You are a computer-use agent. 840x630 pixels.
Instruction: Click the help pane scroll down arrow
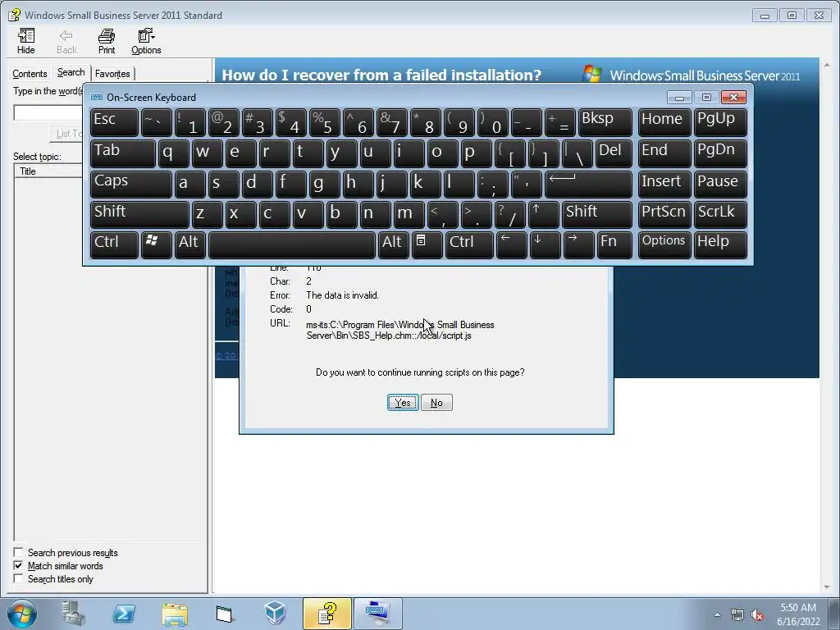(828, 587)
